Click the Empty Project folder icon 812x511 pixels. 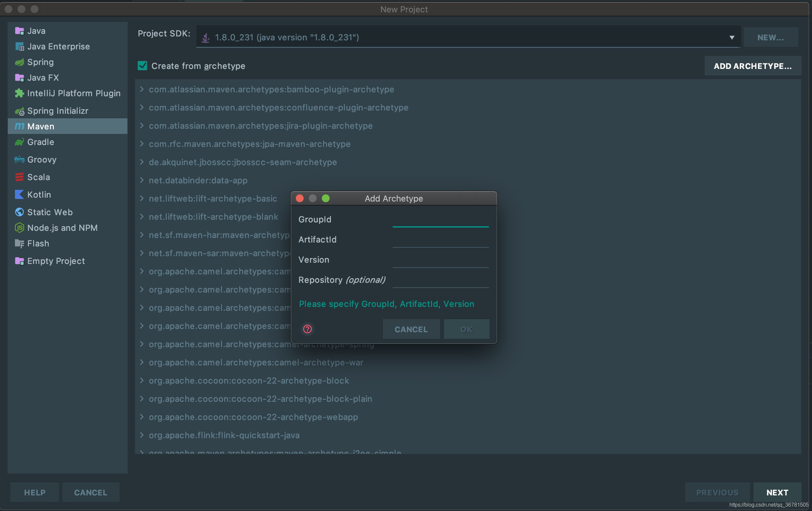[20, 261]
